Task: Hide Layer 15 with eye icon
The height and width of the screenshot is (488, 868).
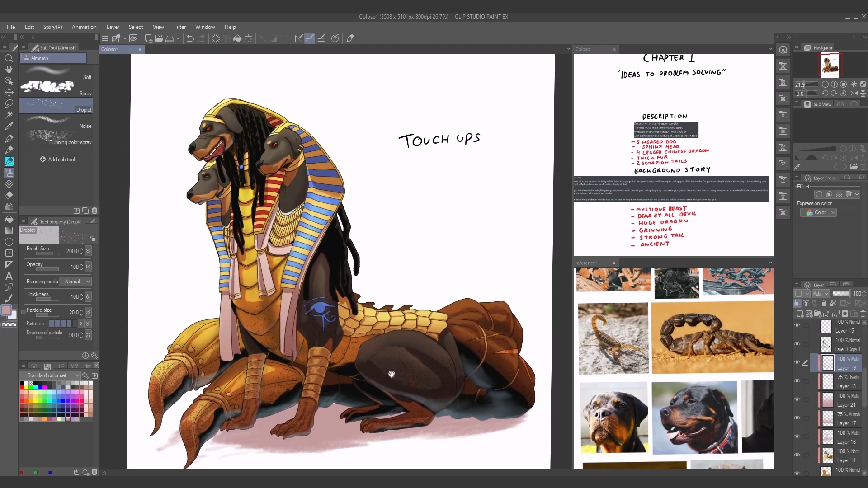Action: [797, 325]
